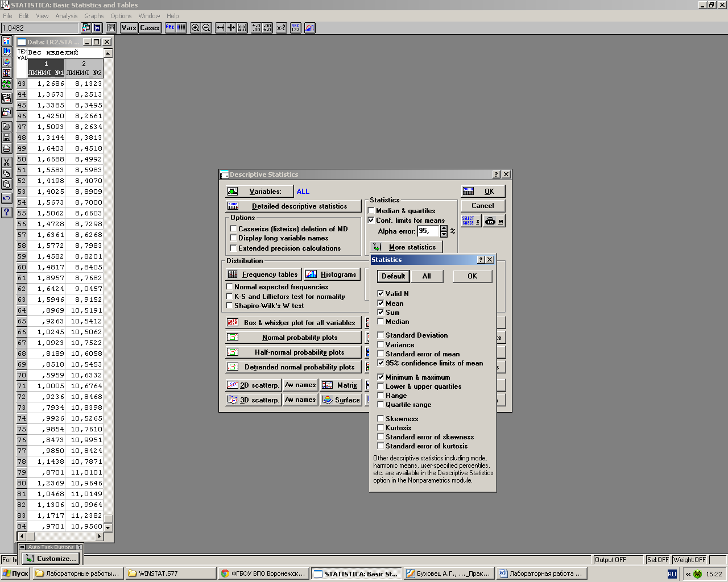This screenshot has width=728, height=582.
Task: Click the Пуск Start button
Action: coord(15,573)
